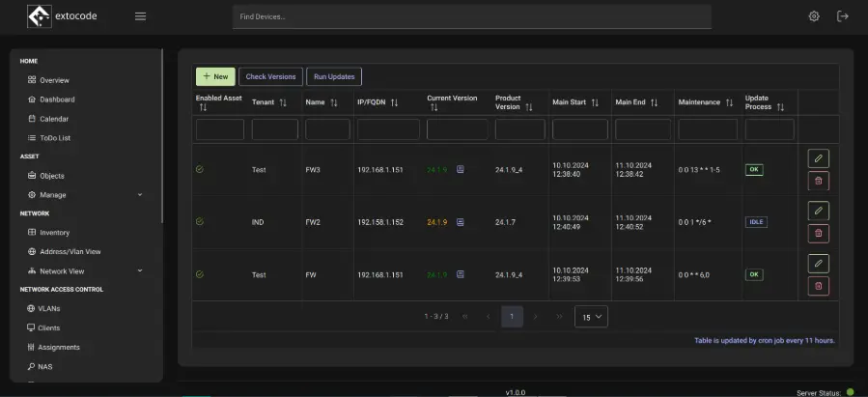
Task: Open the settings gear icon in header
Action: [814, 16]
